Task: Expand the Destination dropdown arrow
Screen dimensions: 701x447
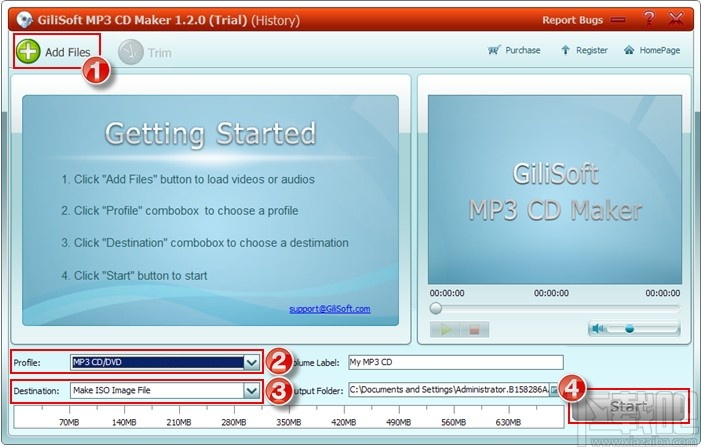Action: tap(252, 391)
